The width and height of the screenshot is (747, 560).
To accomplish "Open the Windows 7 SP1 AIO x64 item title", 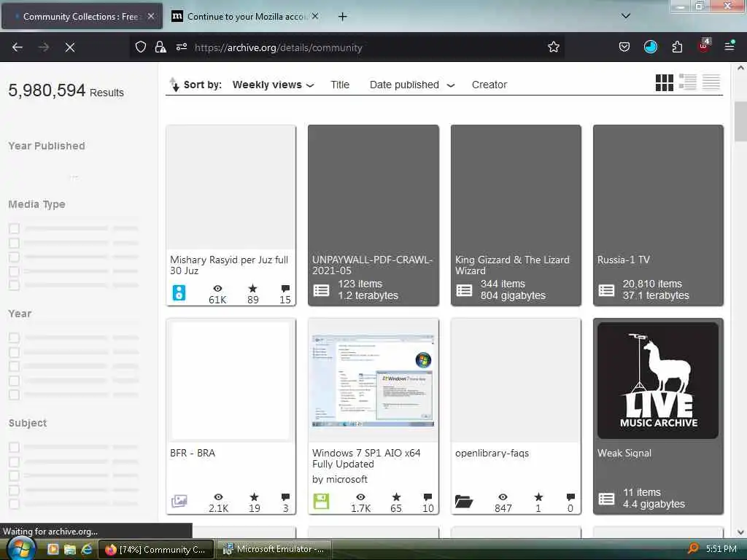I will point(366,459).
